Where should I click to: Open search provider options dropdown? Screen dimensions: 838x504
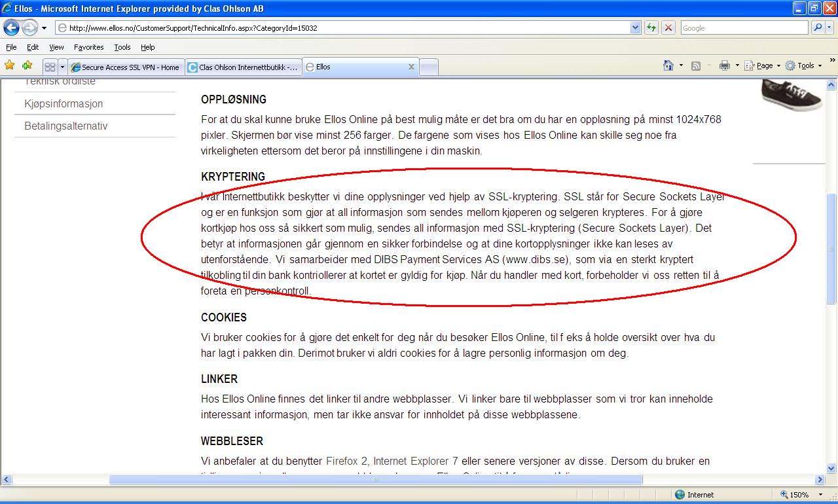tap(830, 28)
